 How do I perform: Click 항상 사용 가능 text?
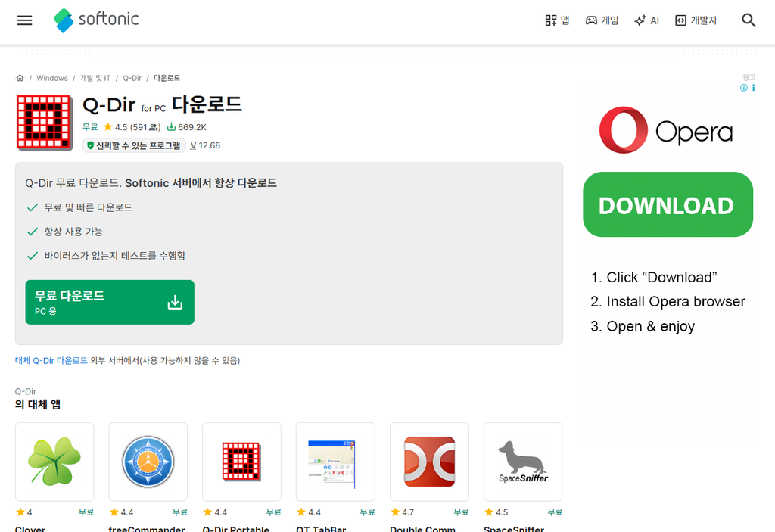pyautogui.click(x=73, y=232)
